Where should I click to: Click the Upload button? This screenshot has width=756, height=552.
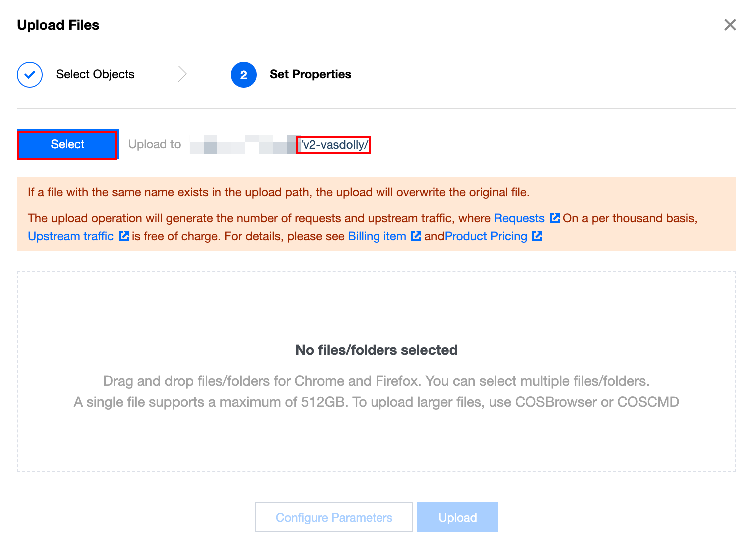457,517
